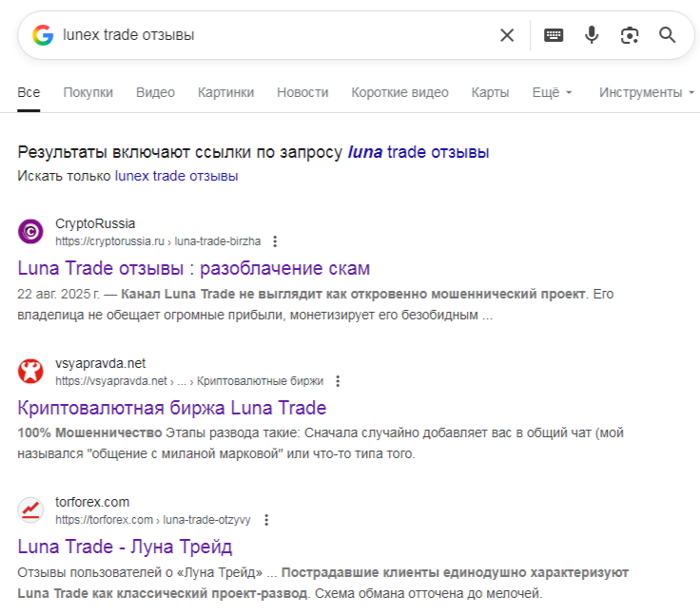700x615 pixels.
Task: Click the 22 авг. 2025 г. date text
Action: pyautogui.click(x=58, y=294)
